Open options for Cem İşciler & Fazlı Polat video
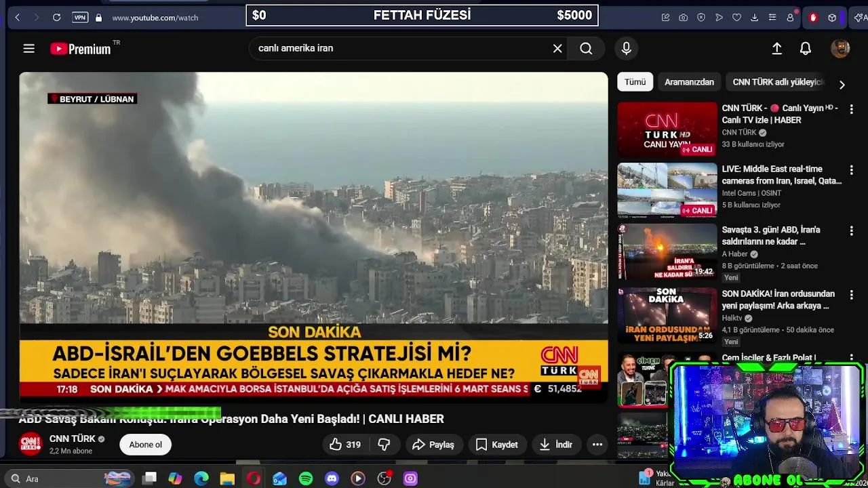This screenshot has width=868, height=488. [x=851, y=359]
